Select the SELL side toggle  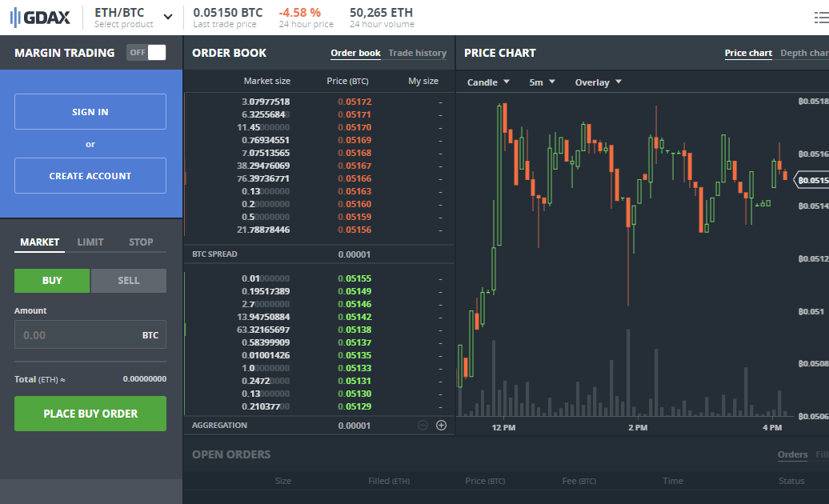pyautogui.click(x=129, y=281)
